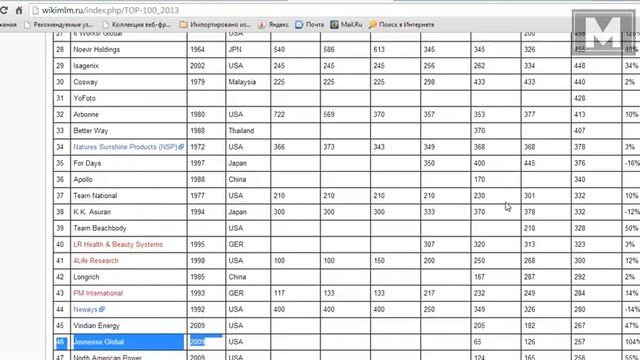Screen dimensions: 640x360
Task: Click the For Days company cell
Action: click(x=129, y=163)
